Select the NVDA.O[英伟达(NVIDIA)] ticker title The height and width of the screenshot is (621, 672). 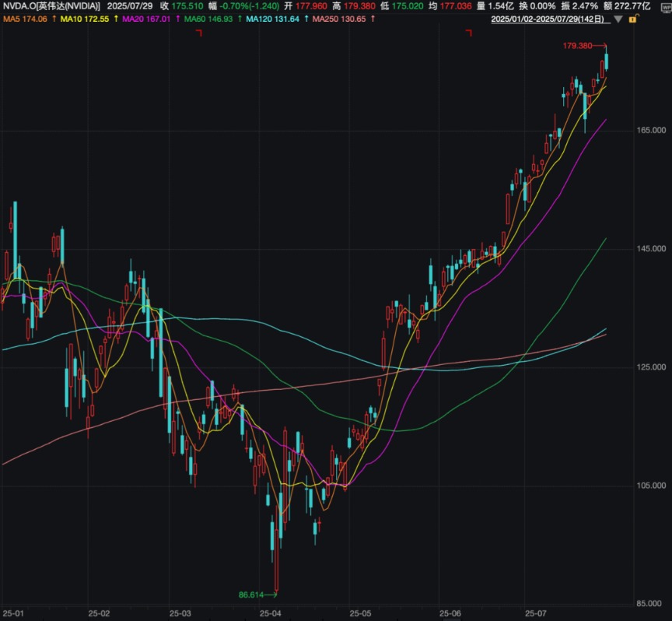52,6
